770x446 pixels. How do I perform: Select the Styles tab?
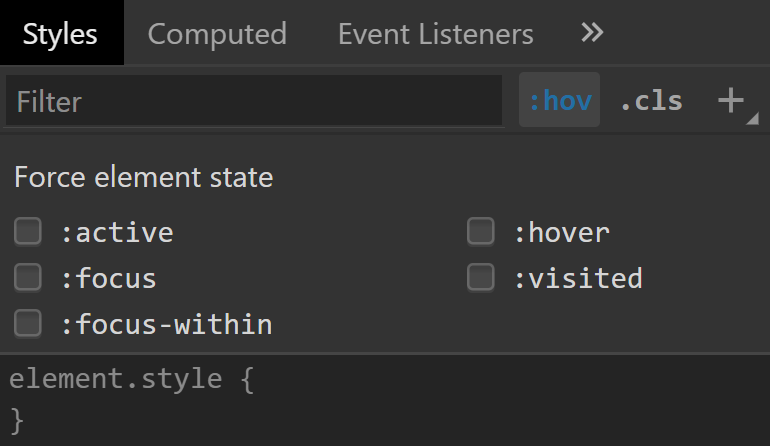[x=60, y=34]
